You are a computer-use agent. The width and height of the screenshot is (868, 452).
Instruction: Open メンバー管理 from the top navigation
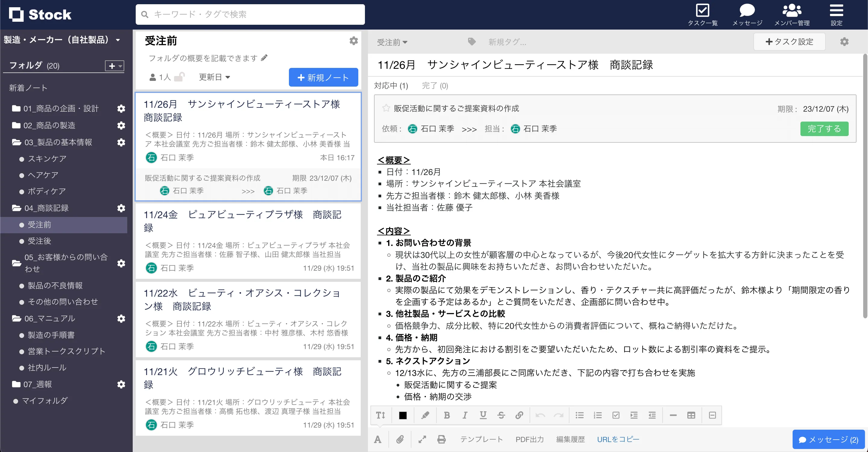pos(792,14)
